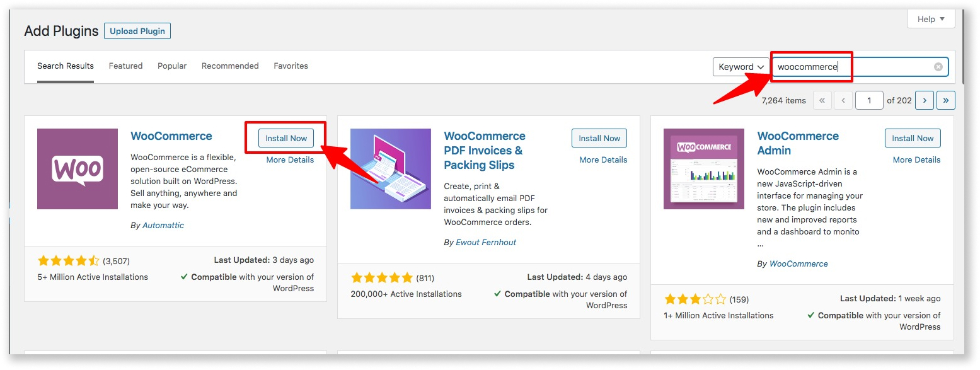
Task: Click the WooCommerce Admin star rating (159)
Action: click(695, 299)
